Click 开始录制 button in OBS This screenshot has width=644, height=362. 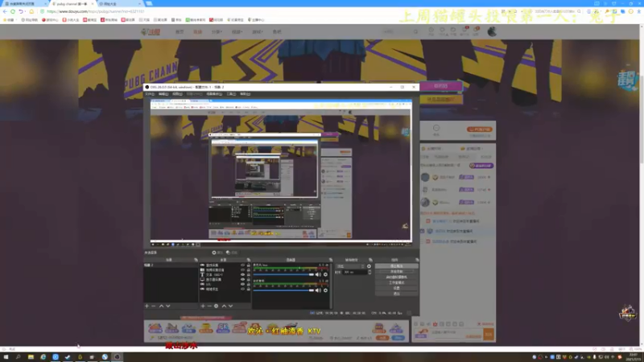click(396, 272)
